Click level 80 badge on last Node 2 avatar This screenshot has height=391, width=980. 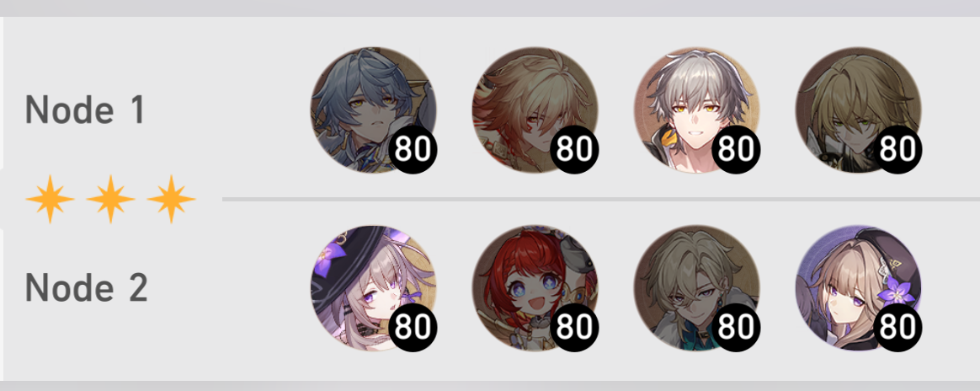897,327
